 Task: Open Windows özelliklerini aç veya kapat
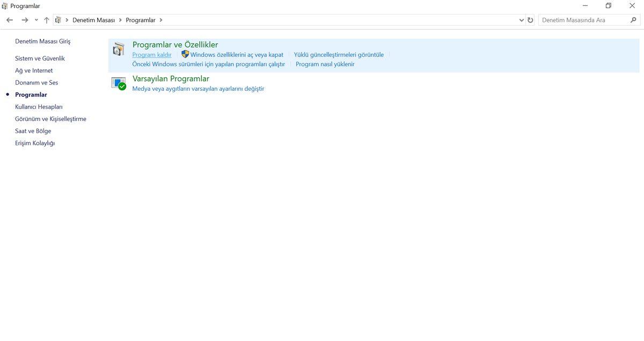(x=236, y=55)
